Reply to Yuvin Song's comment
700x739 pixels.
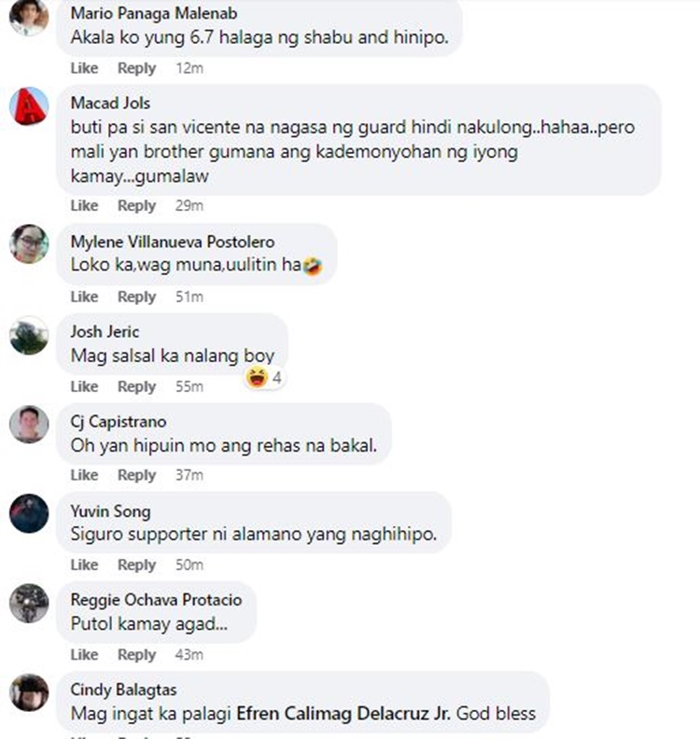pyautogui.click(x=136, y=565)
